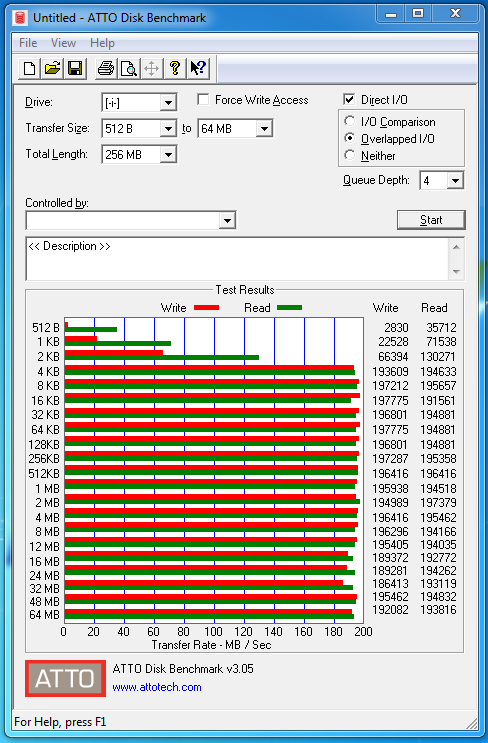Click the red Write legend swatch
The width and height of the screenshot is (488, 743).
[x=207, y=308]
